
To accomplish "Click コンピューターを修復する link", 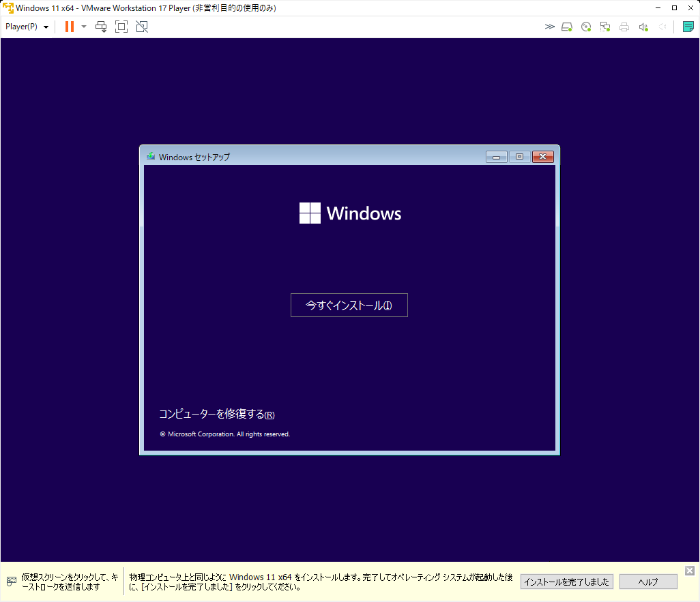I will 217,414.
